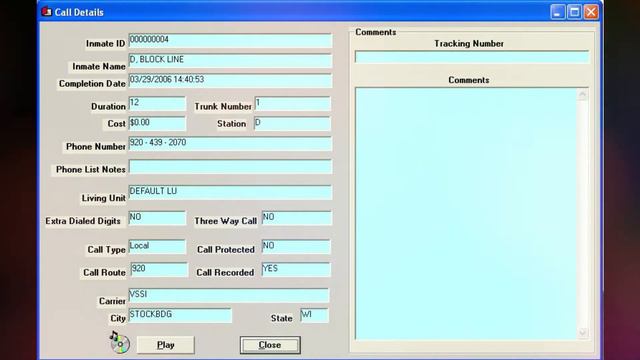The height and width of the screenshot is (360, 640).
Task: Click the Living Unit field DEFAULT LU
Action: point(230,192)
